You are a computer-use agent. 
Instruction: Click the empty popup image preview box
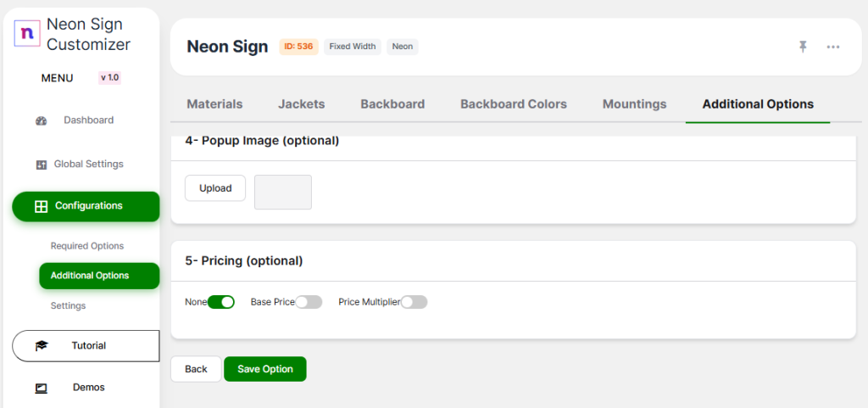coord(283,192)
